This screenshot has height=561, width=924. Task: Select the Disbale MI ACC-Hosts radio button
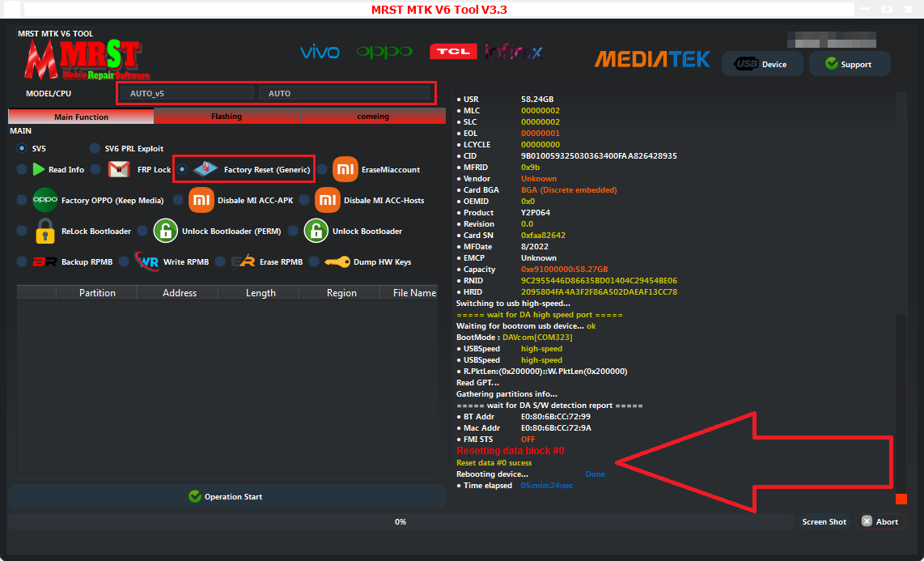point(304,201)
